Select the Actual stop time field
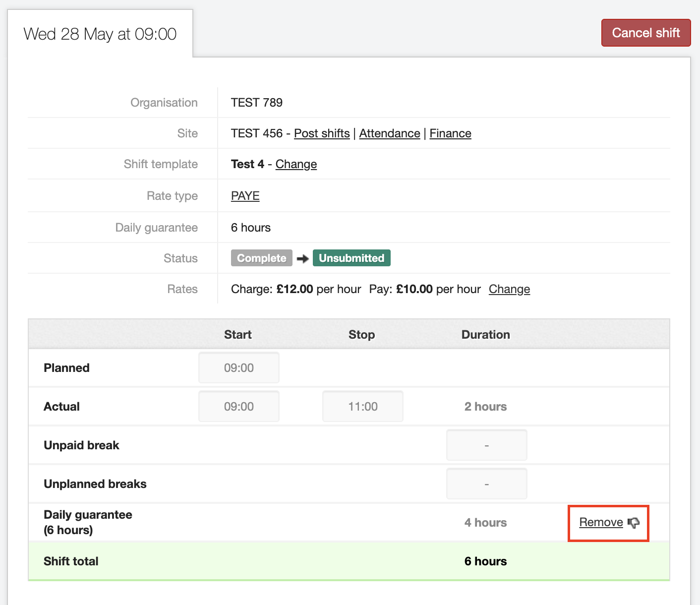Screen dimensions: 700x605 [x=363, y=407]
